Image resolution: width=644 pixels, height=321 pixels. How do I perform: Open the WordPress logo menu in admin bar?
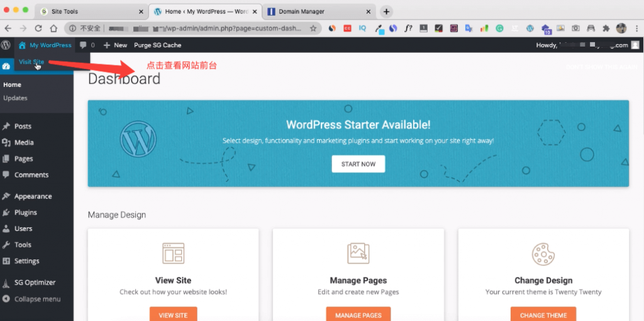point(5,45)
